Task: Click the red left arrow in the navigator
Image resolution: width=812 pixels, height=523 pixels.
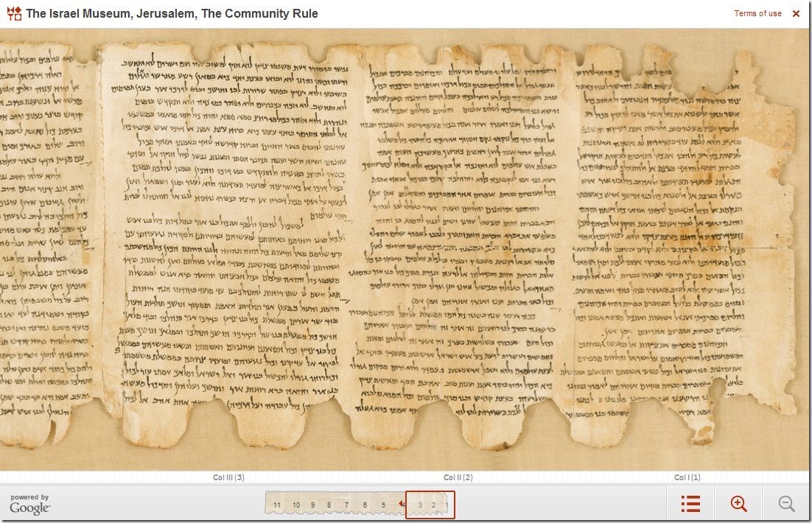Action: coord(402,504)
